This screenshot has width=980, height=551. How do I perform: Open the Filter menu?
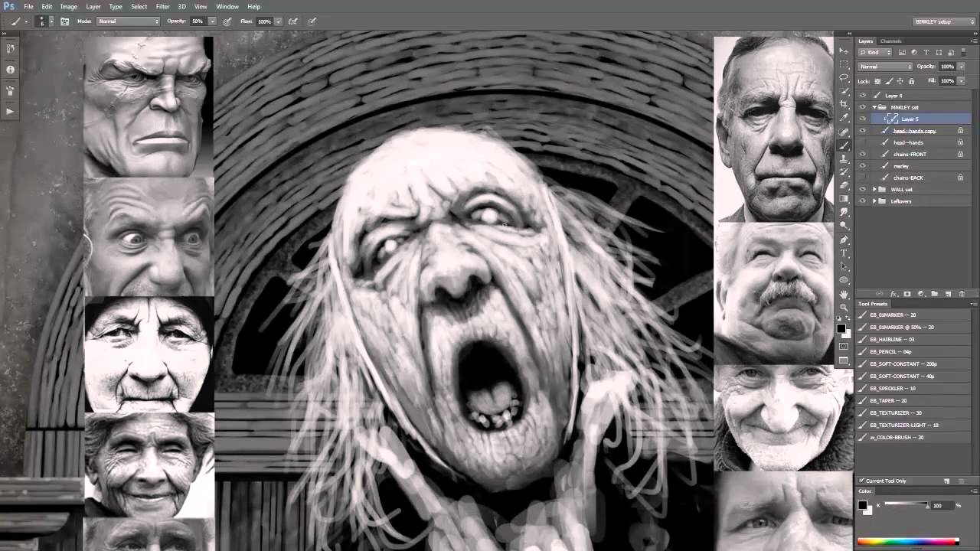tap(163, 6)
